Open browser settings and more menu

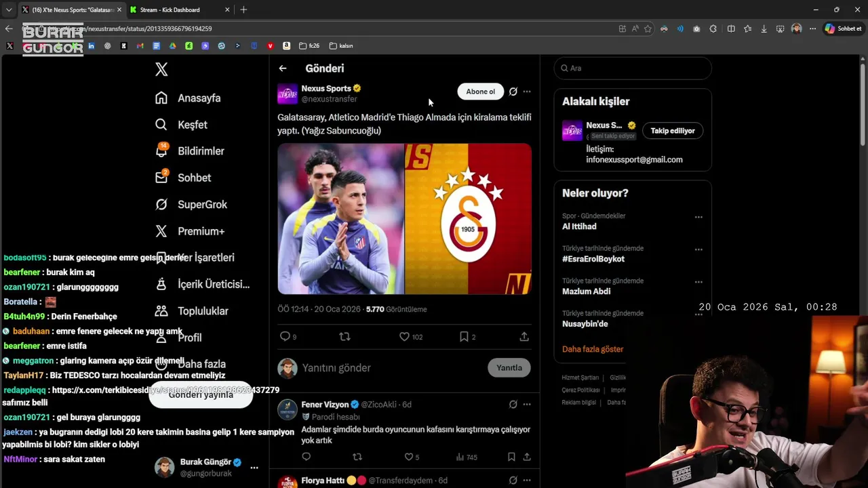[812, 28]
